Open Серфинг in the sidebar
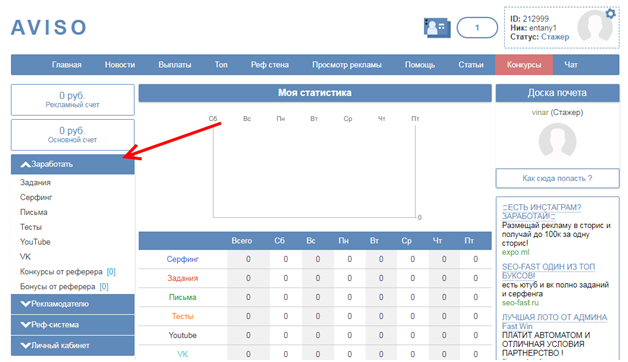 tap(36, 197)
